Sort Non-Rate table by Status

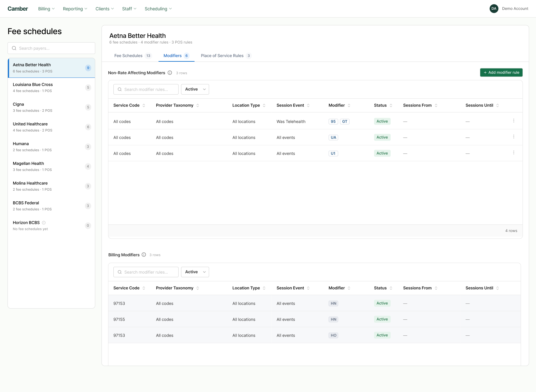[391, 106]
